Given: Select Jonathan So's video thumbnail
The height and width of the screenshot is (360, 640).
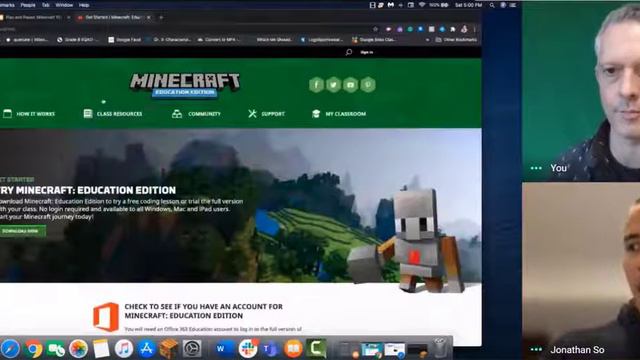Looking at the screenshot, I should click(x=581, y=271).
